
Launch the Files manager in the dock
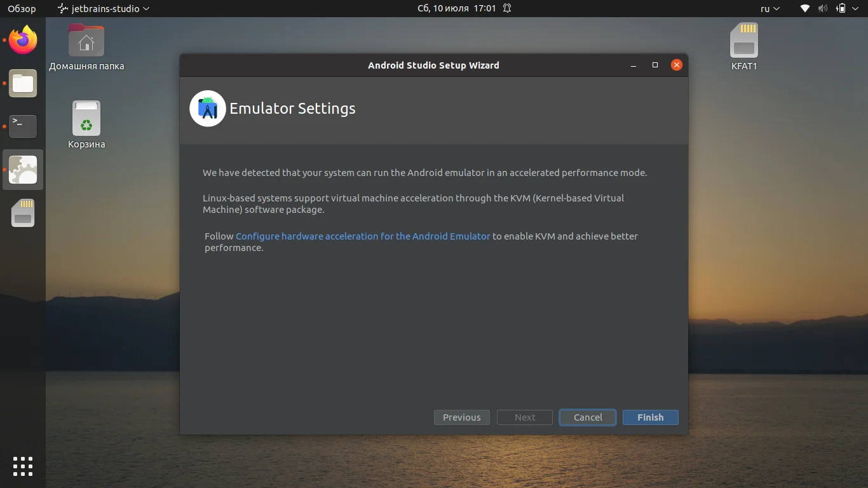(23, 83)
